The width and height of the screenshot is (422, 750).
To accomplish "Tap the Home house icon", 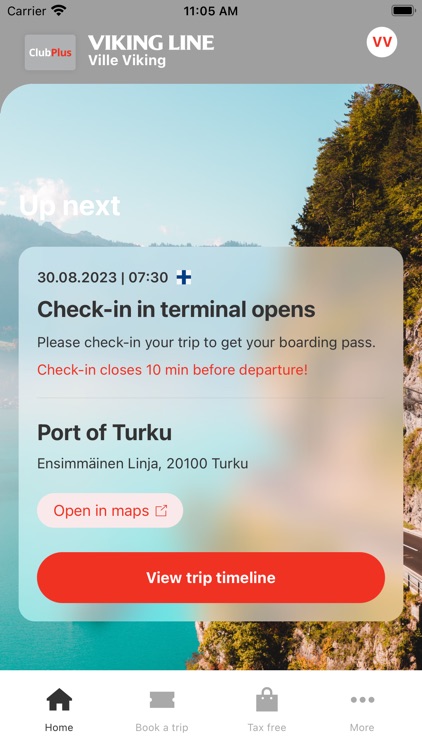I will point(59,700).
